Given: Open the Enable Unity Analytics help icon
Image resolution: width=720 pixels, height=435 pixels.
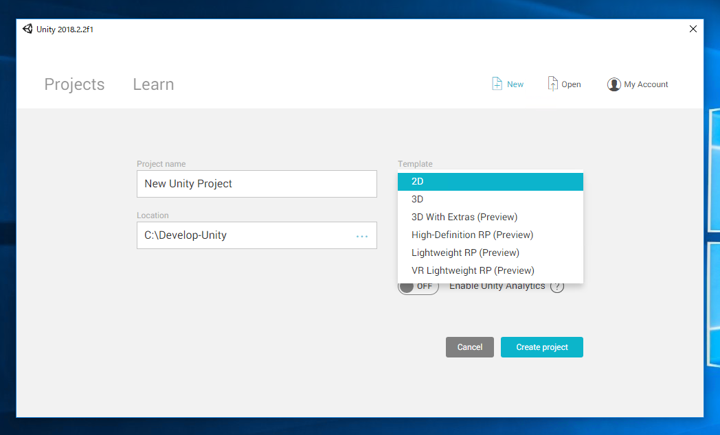Looking at the screenshot, I should click(x=557, y=286).
